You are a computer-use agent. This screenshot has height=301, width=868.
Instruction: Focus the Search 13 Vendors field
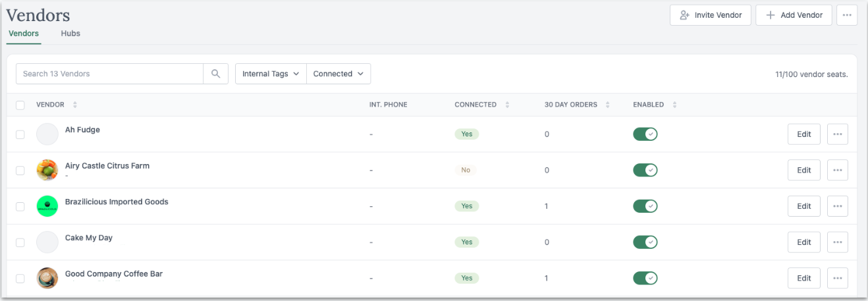(x=109, y=74)
